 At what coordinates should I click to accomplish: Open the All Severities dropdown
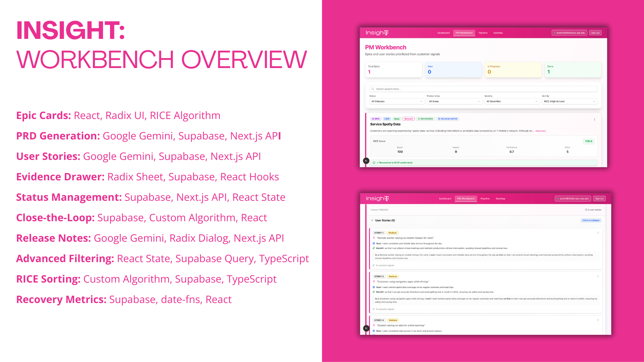click(512, 101)
